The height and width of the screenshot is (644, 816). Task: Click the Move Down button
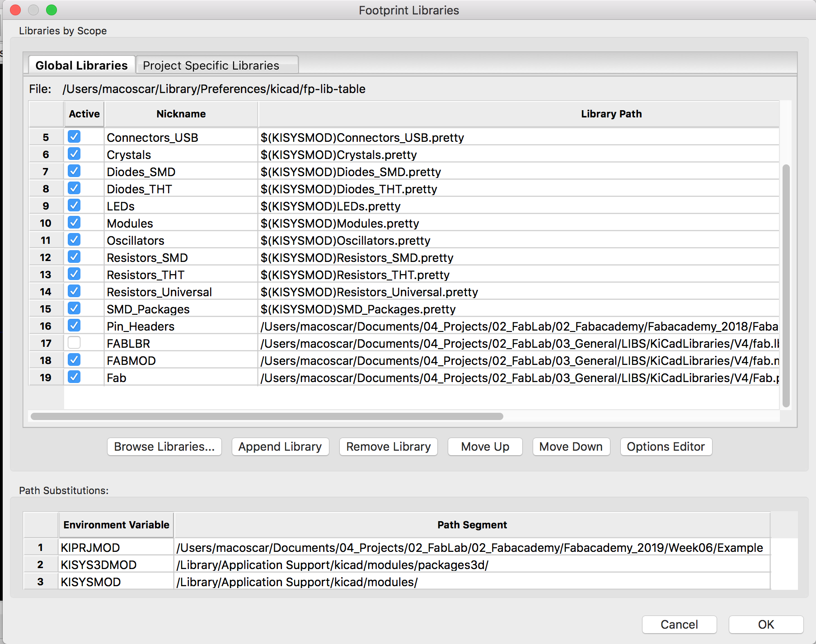point(571,447)
